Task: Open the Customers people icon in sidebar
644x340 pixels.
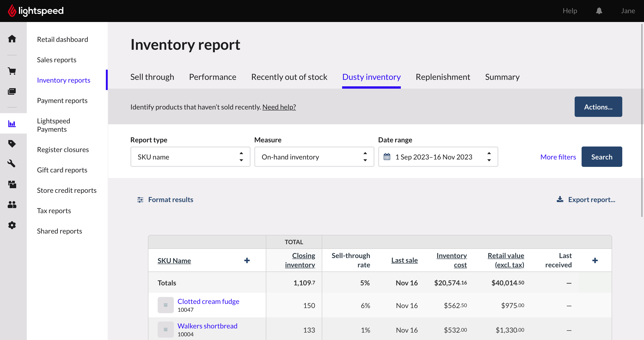Action: click(12, 205)
